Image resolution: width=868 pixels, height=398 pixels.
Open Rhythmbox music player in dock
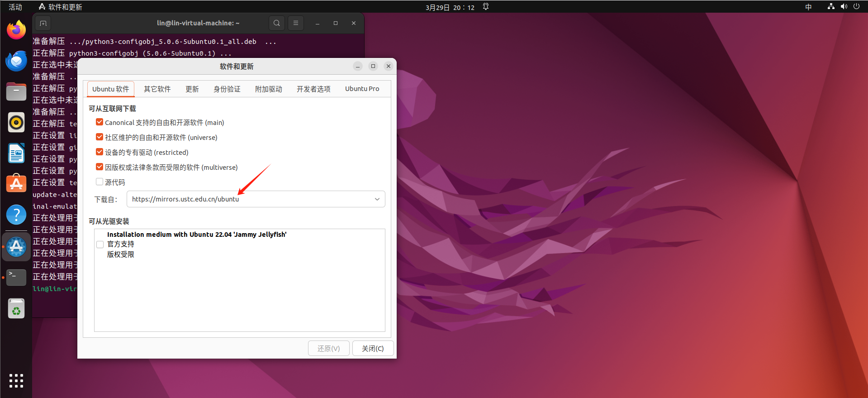[16, 122]
